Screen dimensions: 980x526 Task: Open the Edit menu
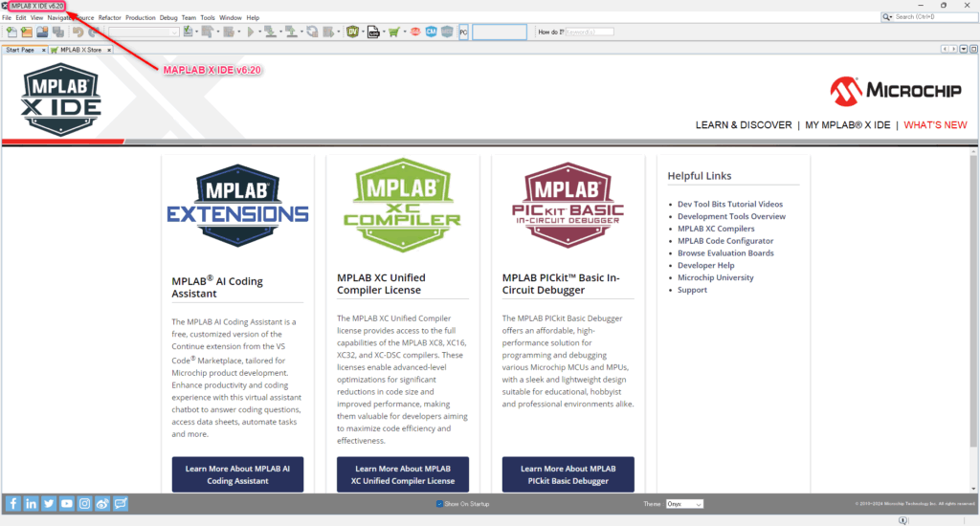[x=21, y=17]
